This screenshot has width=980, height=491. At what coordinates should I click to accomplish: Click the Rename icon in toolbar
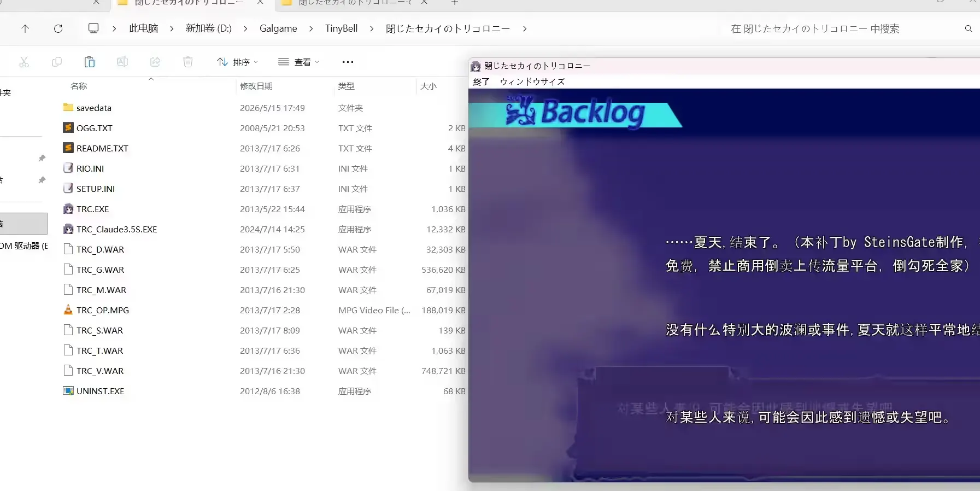point(122,62)
